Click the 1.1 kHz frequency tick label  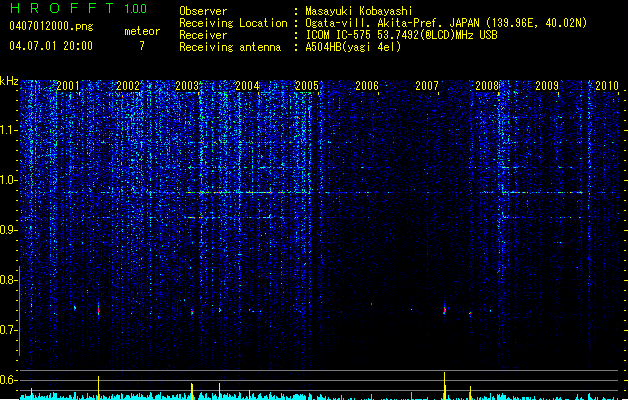(9, 130)
